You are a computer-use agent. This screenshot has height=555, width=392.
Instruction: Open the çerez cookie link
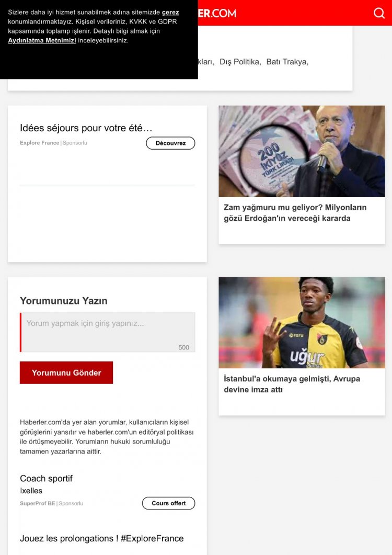pos(170,13)
